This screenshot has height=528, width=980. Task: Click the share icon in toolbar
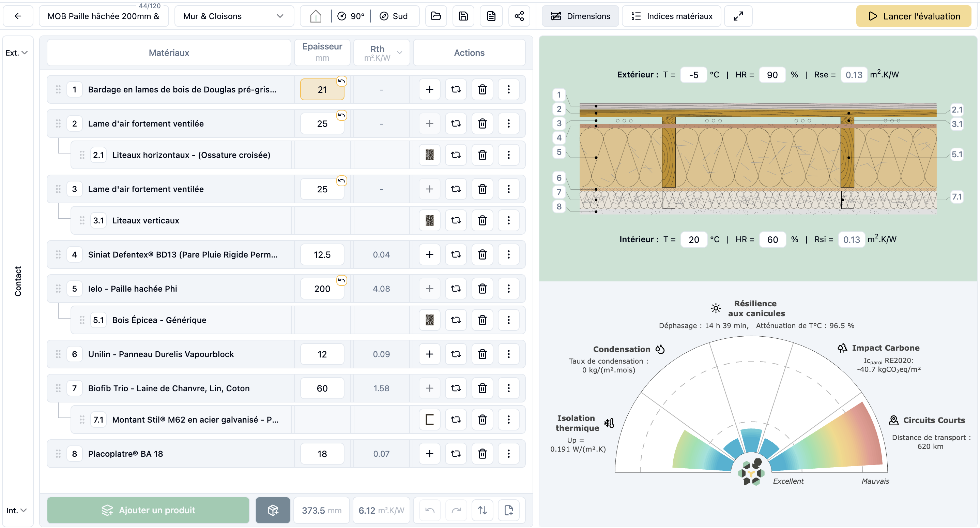tap(519, 16)
